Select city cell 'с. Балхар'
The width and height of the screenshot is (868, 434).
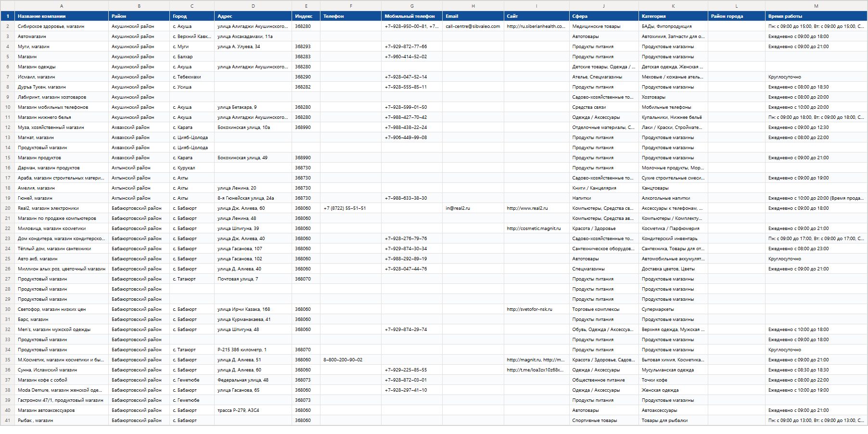click(x=192, y=57)
